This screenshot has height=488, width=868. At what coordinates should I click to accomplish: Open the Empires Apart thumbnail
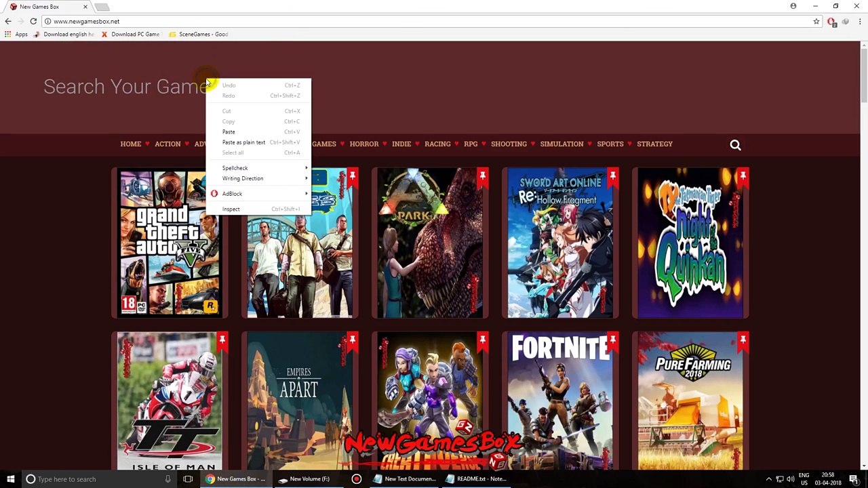[299, 401]
